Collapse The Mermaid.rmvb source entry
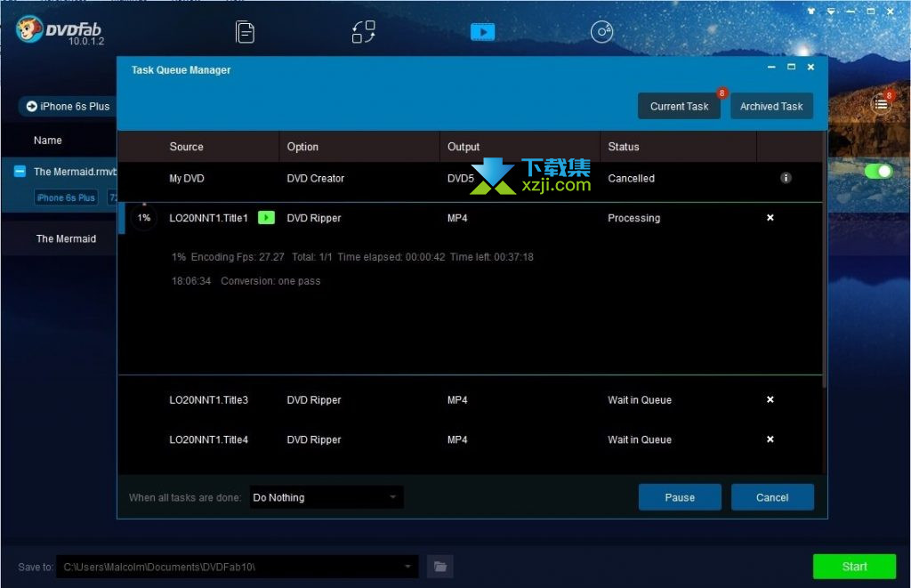The image size is (911, 588). pos(20,172)
